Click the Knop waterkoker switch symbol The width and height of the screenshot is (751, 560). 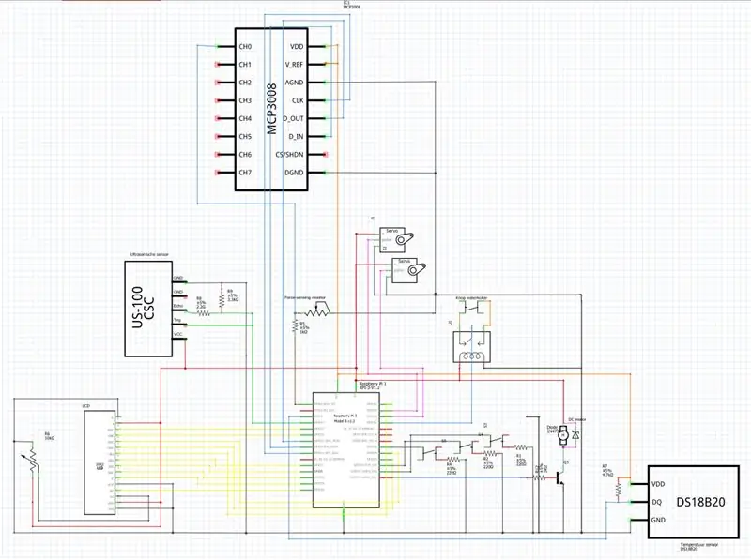[472, 309]
